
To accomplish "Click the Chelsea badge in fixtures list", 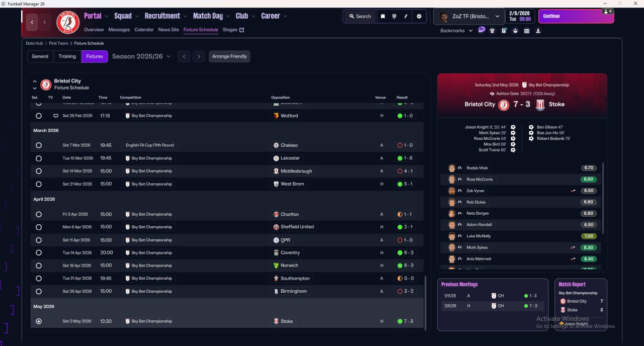I will (276, 145).
